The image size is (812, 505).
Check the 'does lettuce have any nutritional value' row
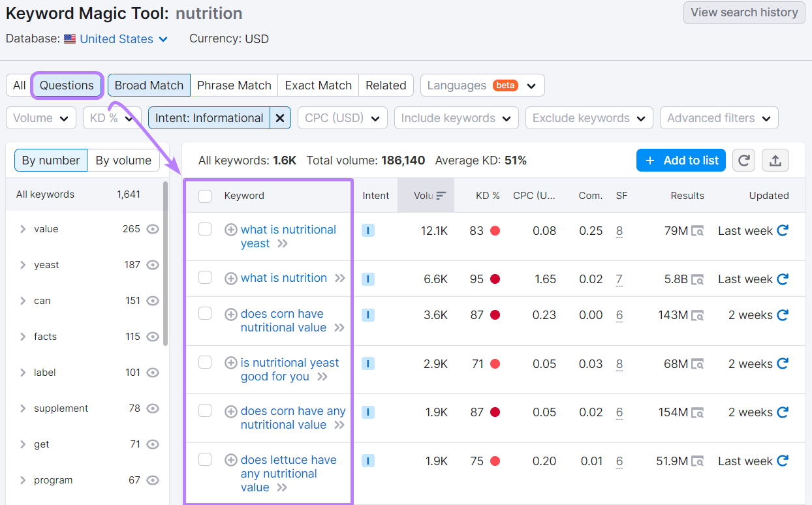[x=205, y=459]
